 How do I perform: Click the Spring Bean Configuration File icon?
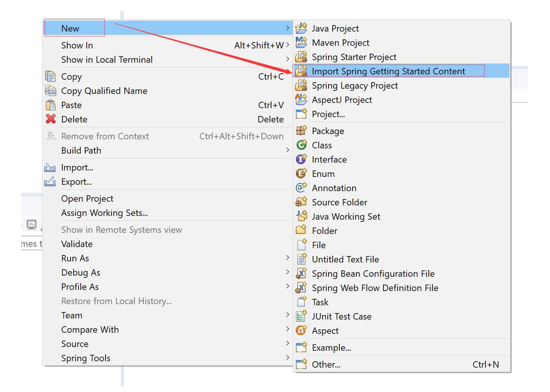coord(301,273)
